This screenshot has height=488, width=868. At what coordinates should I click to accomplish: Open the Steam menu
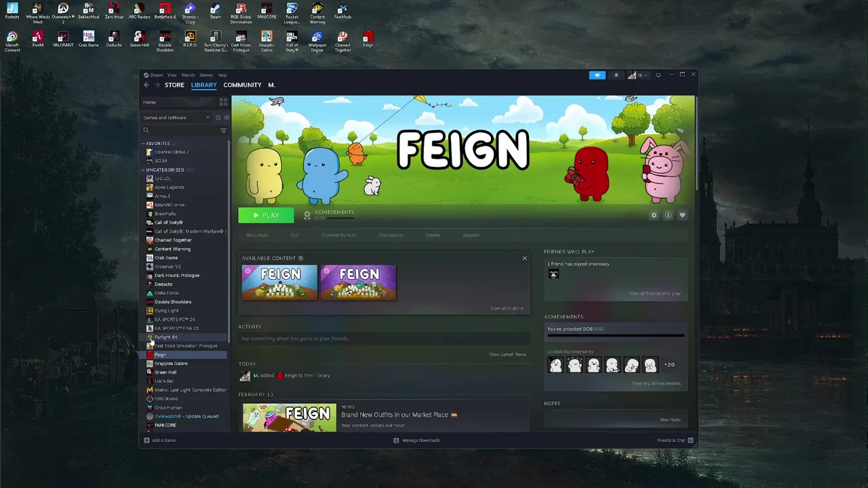point(153,75)
